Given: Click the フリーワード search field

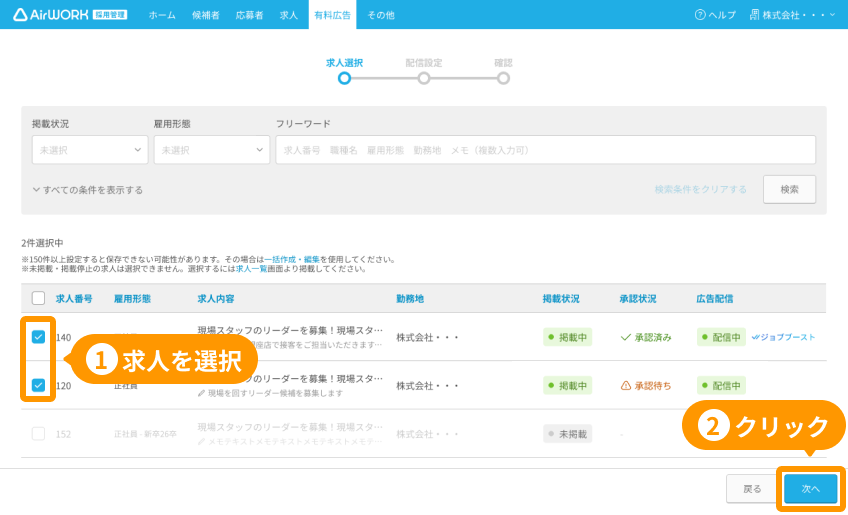Looking at the screenshot, I should point(546,150).
